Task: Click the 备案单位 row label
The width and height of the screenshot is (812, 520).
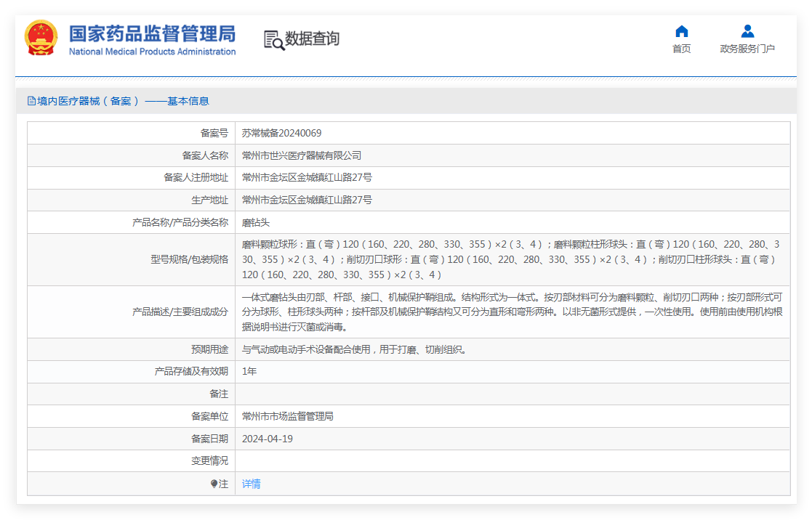Action: click(210, 416)
